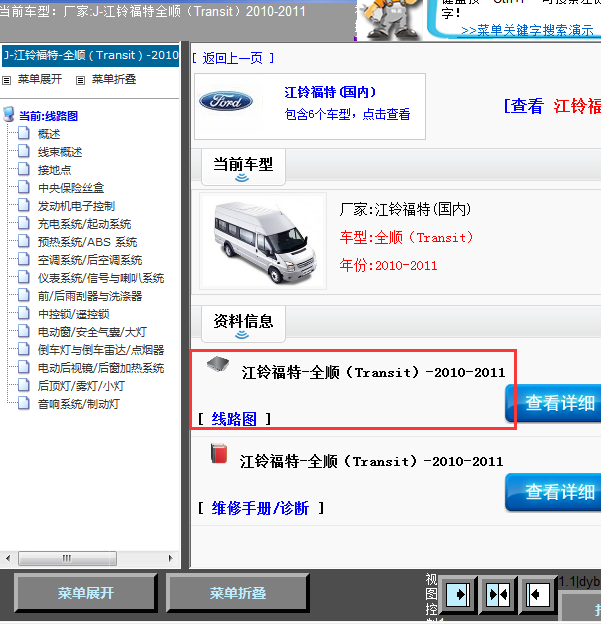Click the page icon beside 接地点
Screen dimensions: 601x624
(x=24, y=169)
